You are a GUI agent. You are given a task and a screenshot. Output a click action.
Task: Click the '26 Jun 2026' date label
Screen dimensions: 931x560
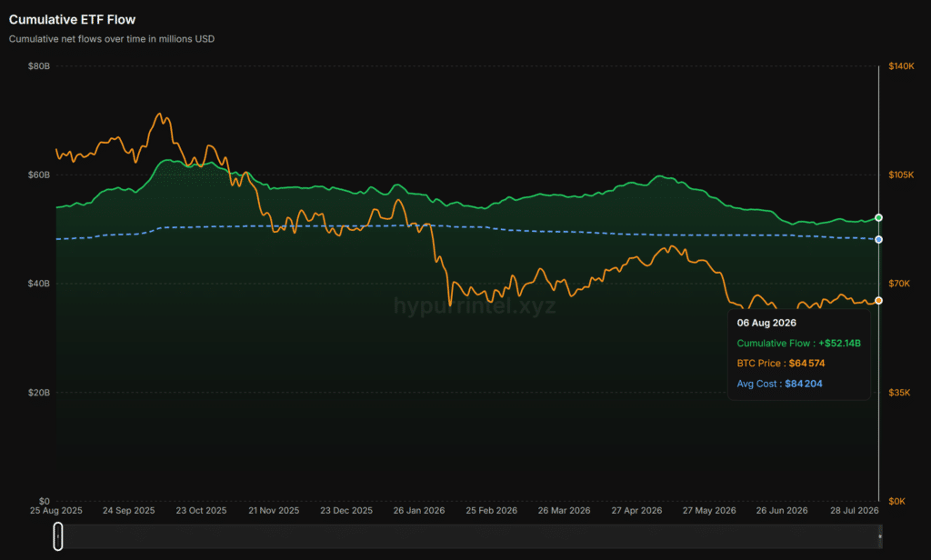[782, 511]
